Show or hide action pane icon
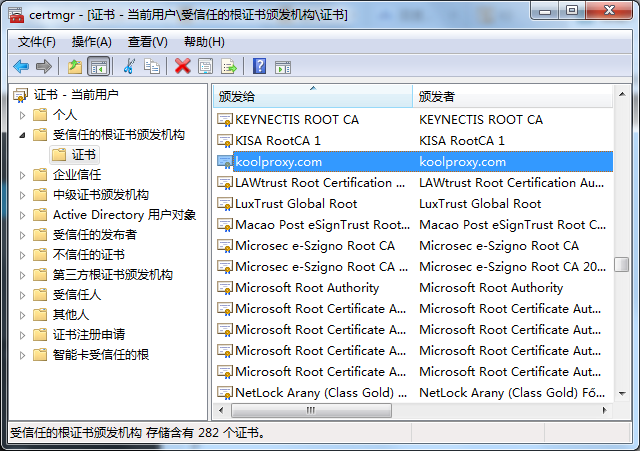The width and height of the screenshot is (640, 451). 283,67
